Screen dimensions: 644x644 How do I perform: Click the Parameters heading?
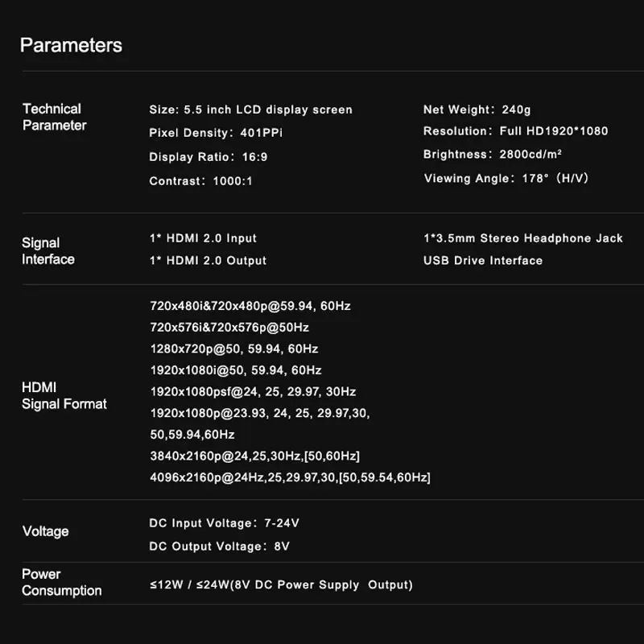coord(71,45)
